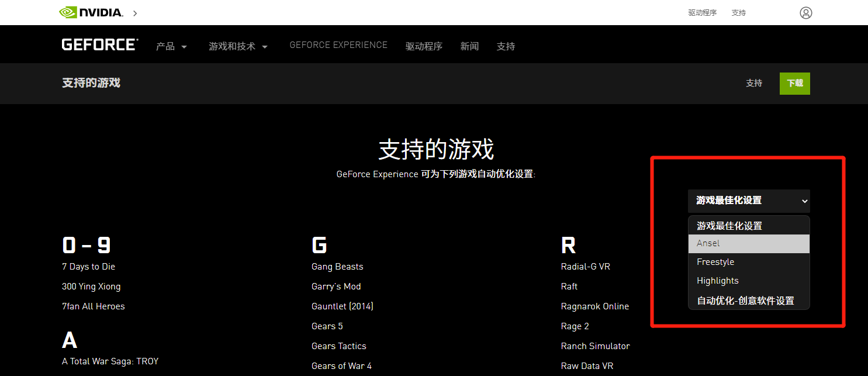This screenshot has width=868, height=376.
Task: Click the A section heading
Action: coord(70,340)
